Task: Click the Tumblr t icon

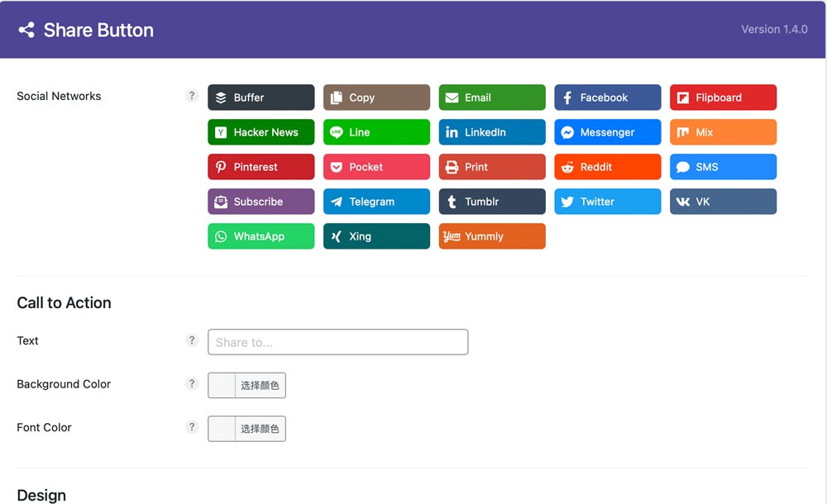Action: coord(452,202)
